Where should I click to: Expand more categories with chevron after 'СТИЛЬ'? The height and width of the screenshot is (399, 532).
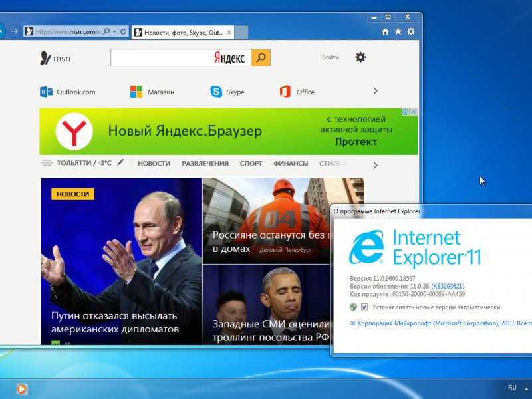375,165
